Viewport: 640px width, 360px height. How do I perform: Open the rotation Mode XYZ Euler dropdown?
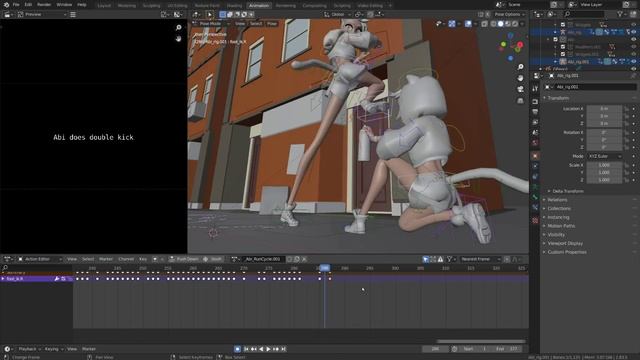pos(604,156)
